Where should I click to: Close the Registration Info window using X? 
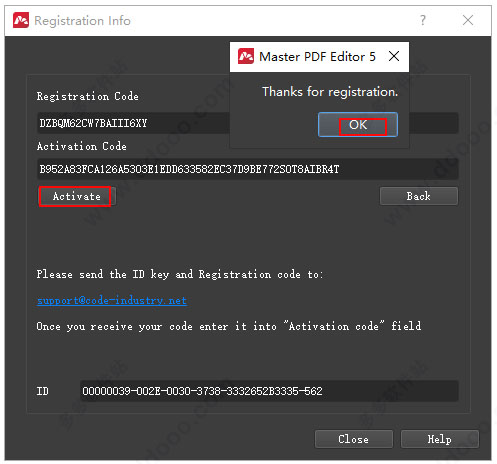468,20
